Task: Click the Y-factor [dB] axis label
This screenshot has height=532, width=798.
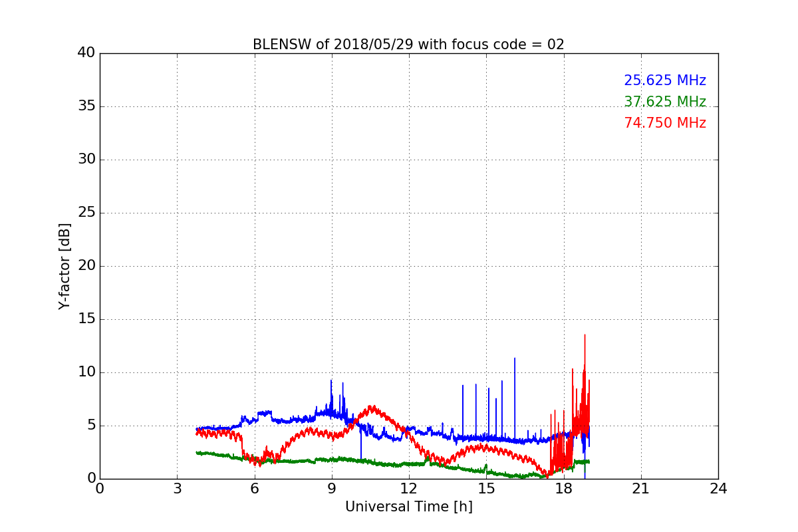Action: (65, 266)
